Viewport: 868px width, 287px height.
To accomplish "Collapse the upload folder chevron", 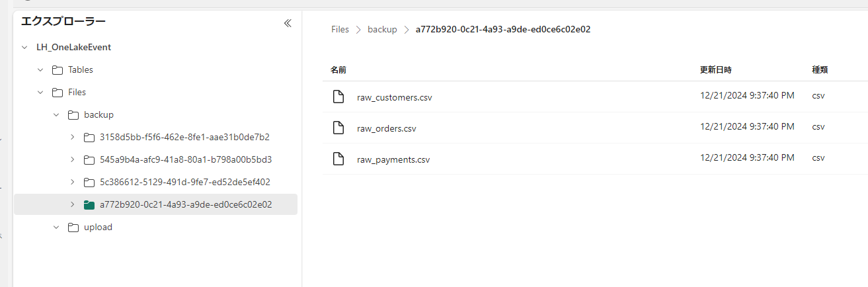I will click(x=56, y=227).
